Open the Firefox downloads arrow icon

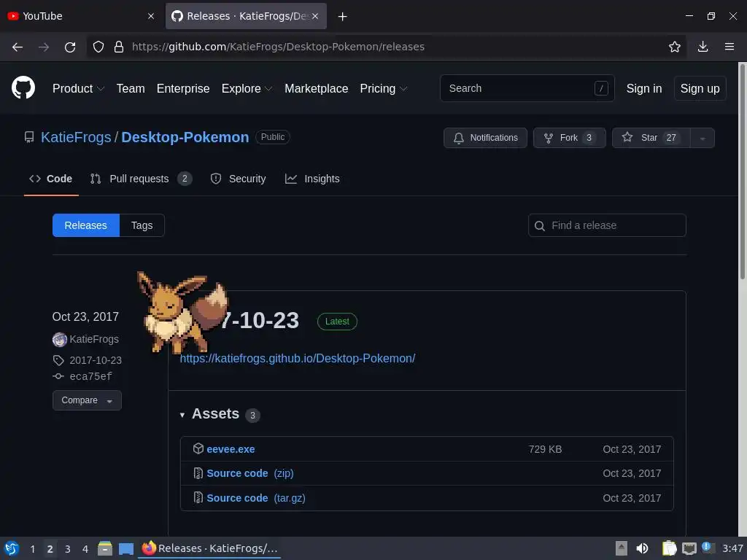[x=703, y=47]
